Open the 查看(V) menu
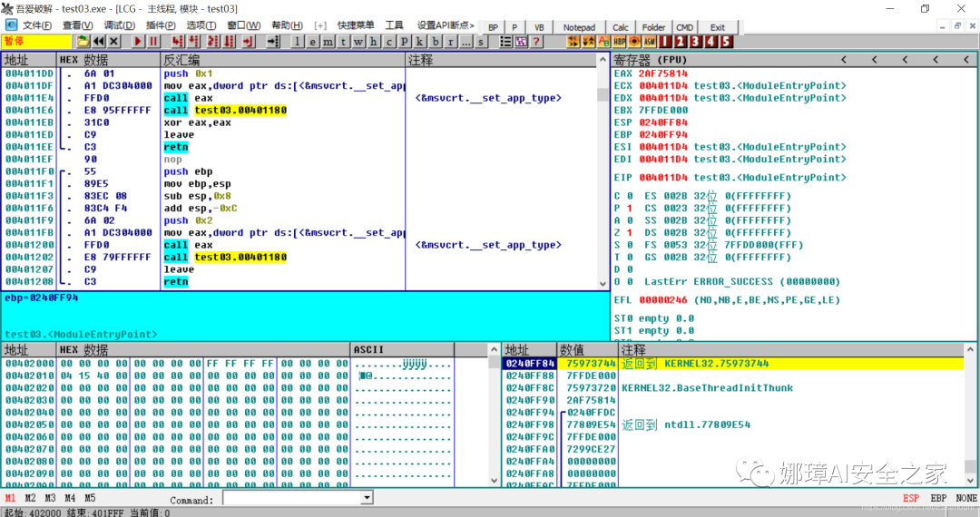 (77, 25)
